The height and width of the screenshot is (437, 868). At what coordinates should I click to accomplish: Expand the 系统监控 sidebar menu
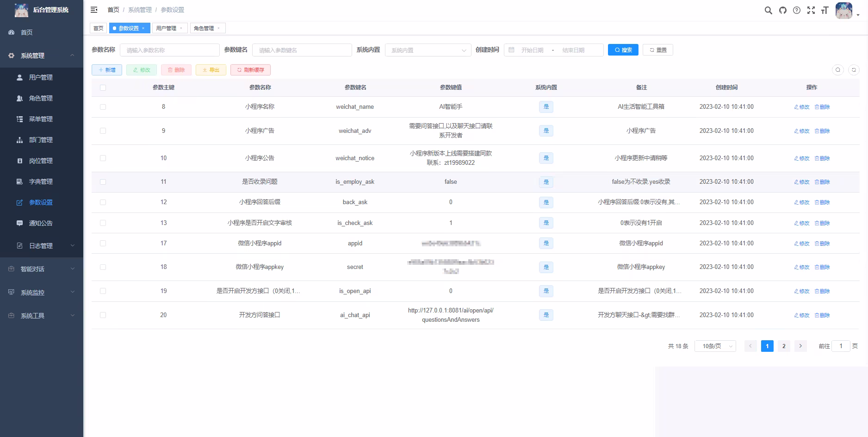(x=42, y=293)
